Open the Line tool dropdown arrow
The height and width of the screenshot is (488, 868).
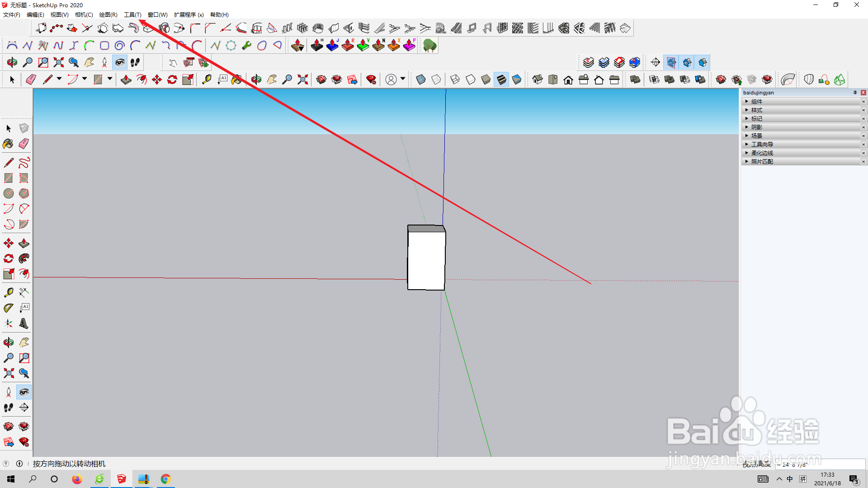coord(59,79)
